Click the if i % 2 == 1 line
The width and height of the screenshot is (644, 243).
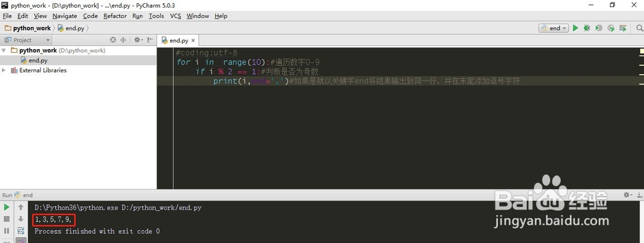tap(257, 72)
